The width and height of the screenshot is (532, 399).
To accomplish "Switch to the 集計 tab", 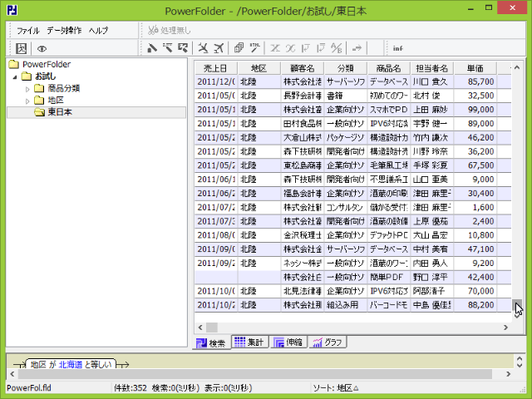I will click(x=249, y=342).
